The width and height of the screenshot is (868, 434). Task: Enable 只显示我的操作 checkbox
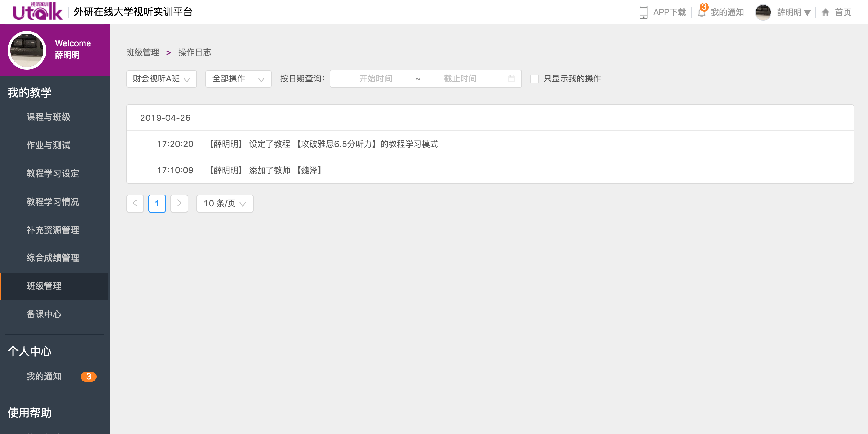(x=534, y=79)
